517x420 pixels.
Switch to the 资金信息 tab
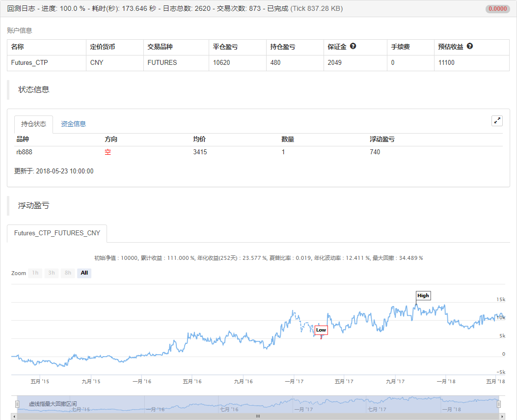73,124
